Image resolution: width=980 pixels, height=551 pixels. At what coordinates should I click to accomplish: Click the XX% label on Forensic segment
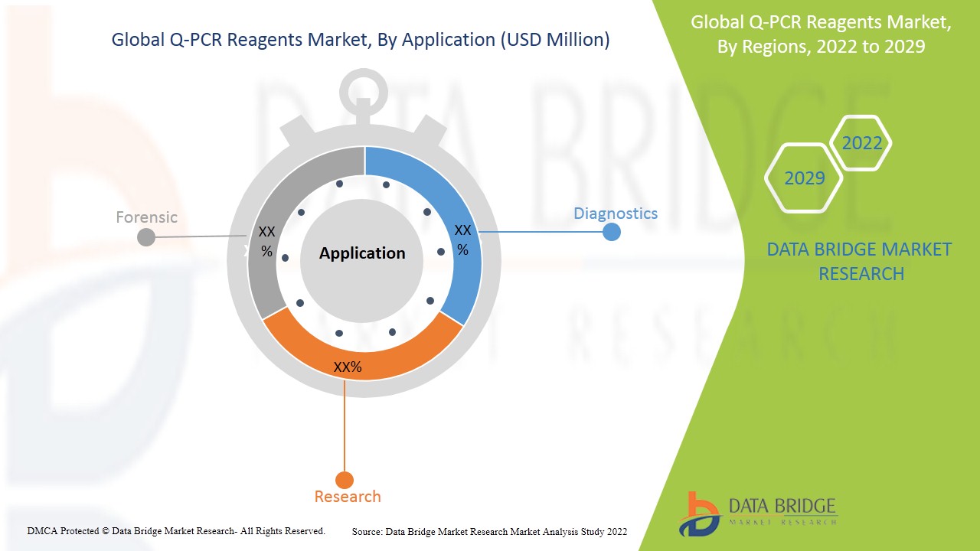pos(266,239)
